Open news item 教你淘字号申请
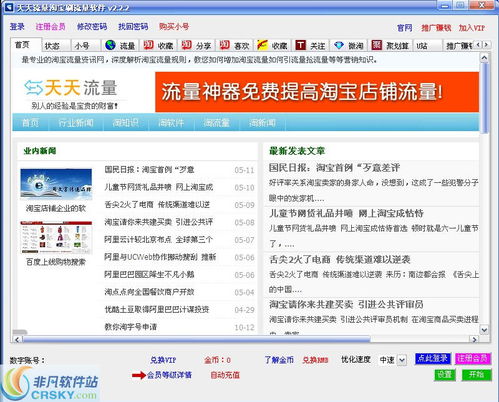Viewport: 499px width, 402px height. [x=131, y=327]
